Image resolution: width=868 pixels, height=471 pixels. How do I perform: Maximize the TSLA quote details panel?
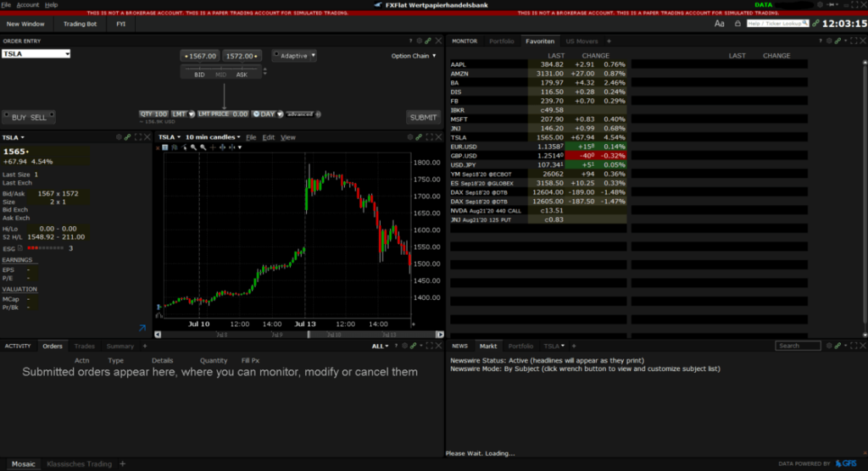(x=137, y=137)
